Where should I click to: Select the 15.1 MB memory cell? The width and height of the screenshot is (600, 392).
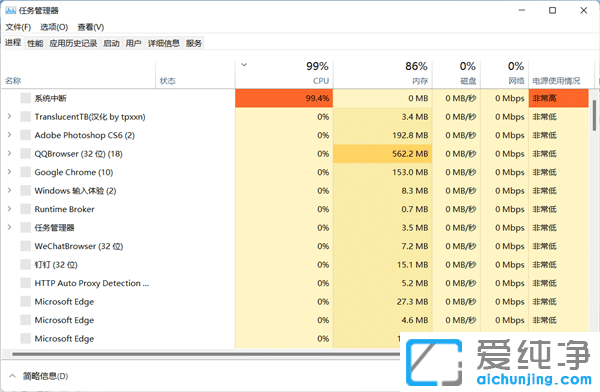[383, 265]
